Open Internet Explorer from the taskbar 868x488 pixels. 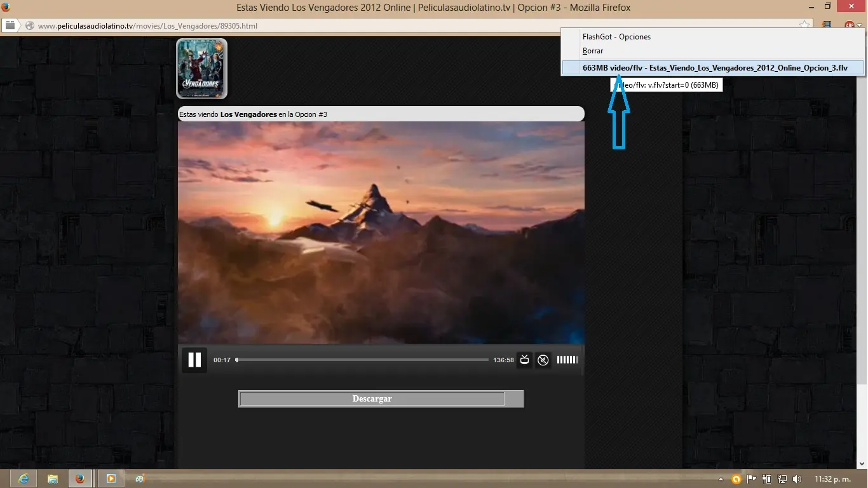pyautogui.click(x=24, y=478)
